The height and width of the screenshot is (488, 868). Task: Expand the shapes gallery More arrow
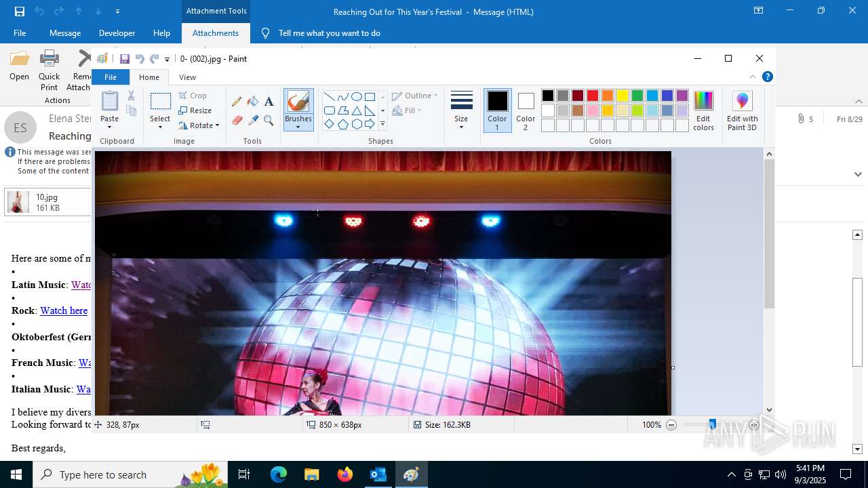pos(382,124)
